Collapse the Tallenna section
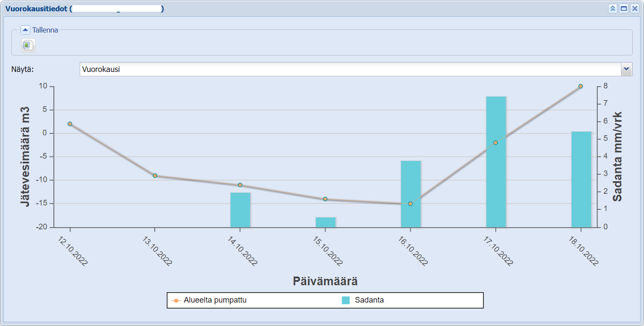The width and height of the screenshot is (644, 326). 25,30
